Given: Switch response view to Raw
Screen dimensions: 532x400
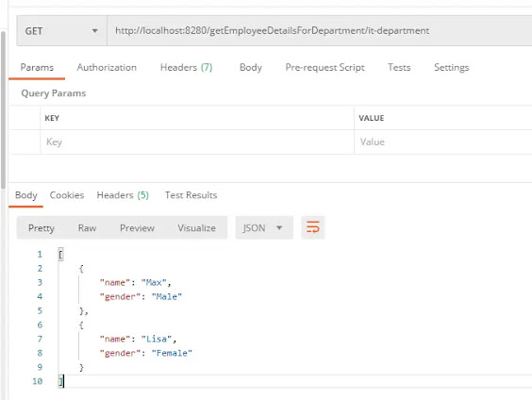Looking at the screenshot, I should click(x=87, y=227).
